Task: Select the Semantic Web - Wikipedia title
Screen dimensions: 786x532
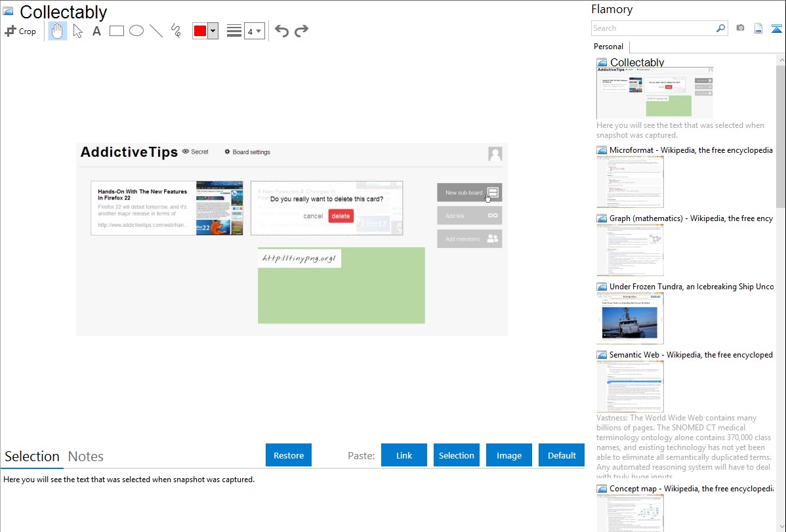Action: point(691,354)
